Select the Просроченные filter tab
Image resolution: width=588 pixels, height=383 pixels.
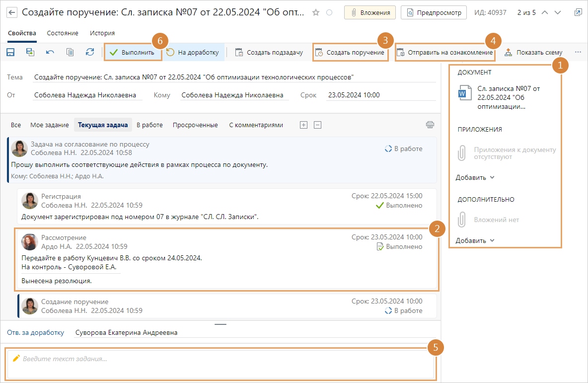195,125
